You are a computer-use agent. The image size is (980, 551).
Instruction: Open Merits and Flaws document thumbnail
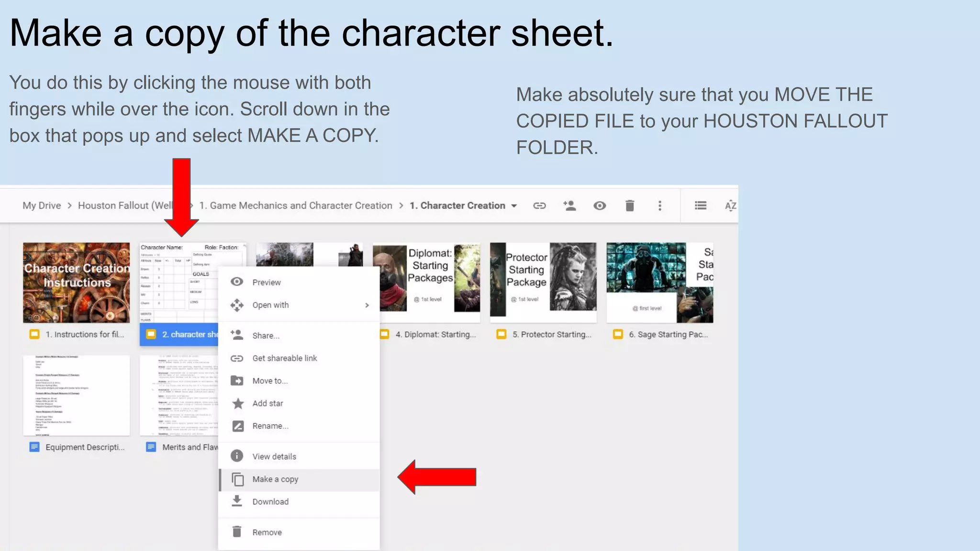(178, 396)
